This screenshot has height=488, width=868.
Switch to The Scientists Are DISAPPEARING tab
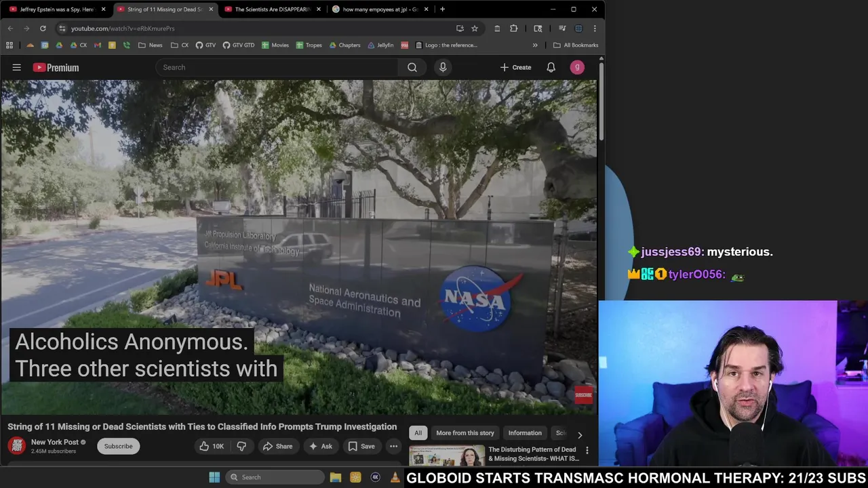coord(271,9)
